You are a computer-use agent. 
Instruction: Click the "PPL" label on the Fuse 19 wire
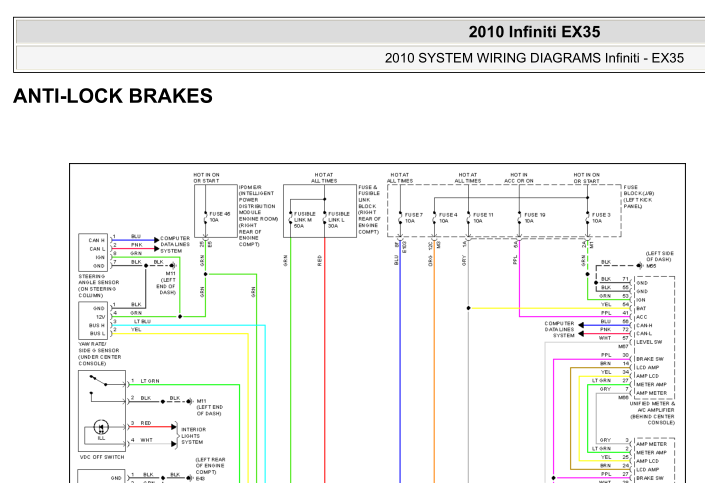(515, 259)
